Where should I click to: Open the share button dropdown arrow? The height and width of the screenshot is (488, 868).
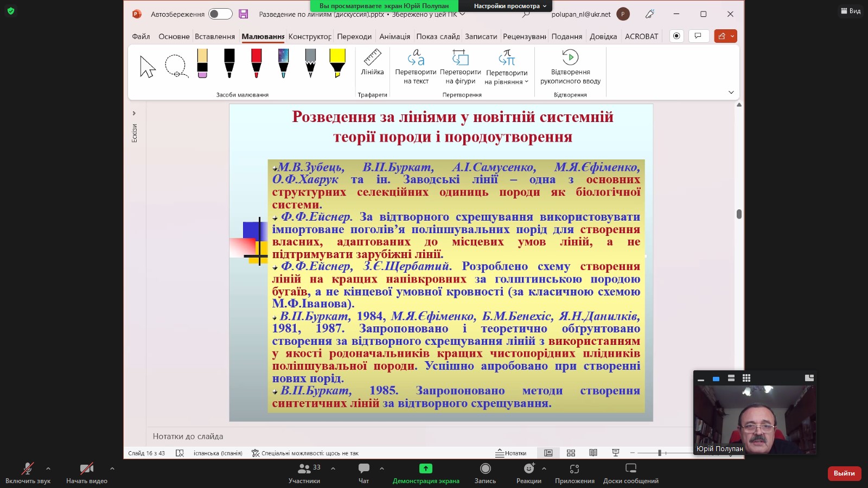click(732, 36)
